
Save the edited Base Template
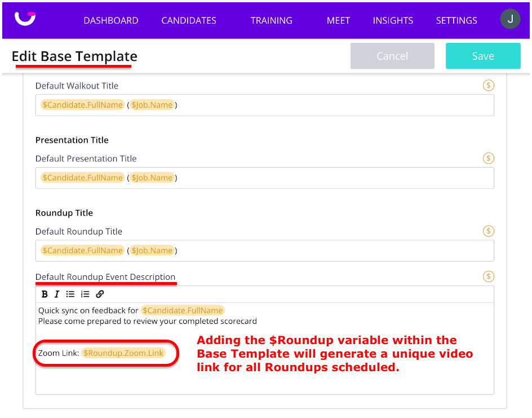click(x=483, y=56)
